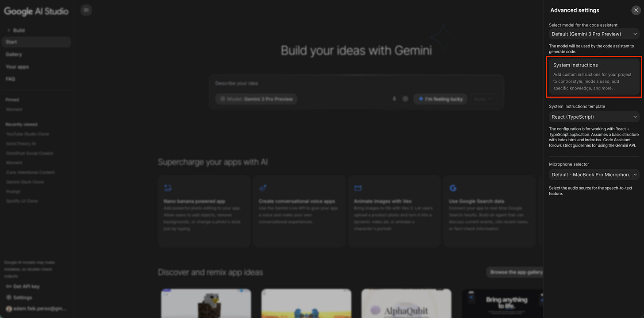The width and height of the screenshot is (644, 318).
Task: Open the adam.falk.perso account menu
Action: click(x=36, y=309)
